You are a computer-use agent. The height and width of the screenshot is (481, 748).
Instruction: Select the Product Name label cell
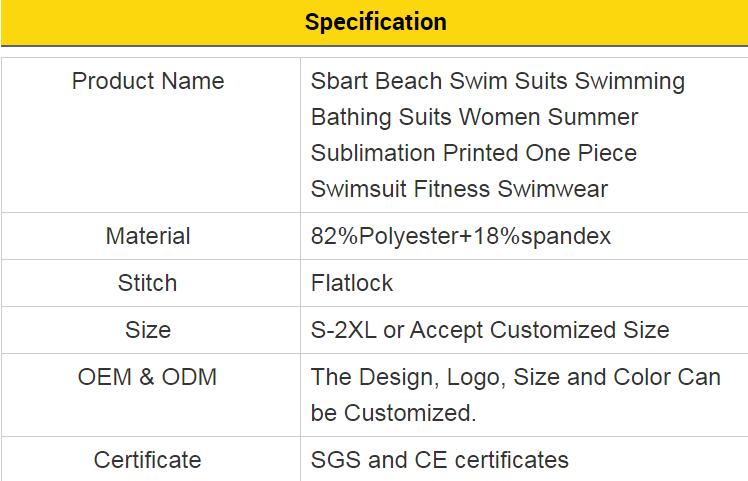point(148,81)
